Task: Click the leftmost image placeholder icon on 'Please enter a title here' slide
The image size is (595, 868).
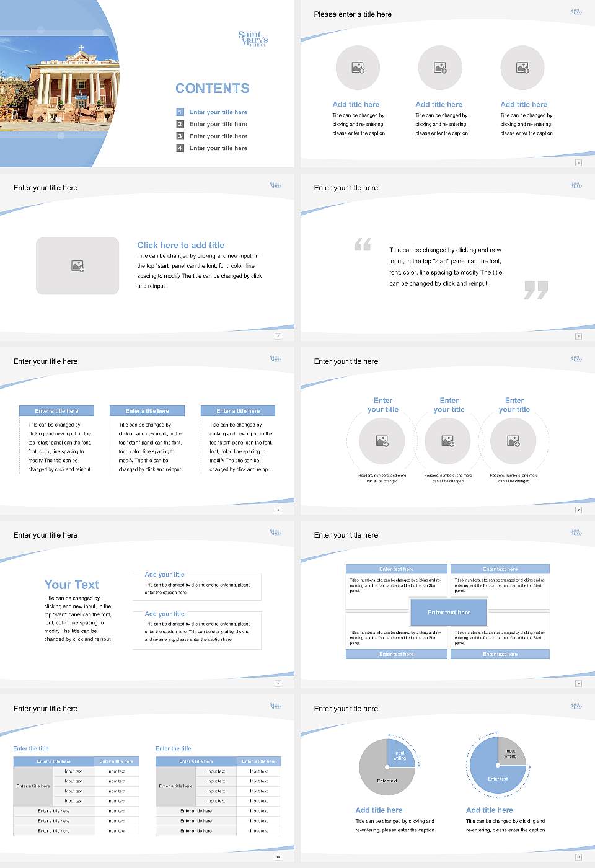Action: point(358,68)
